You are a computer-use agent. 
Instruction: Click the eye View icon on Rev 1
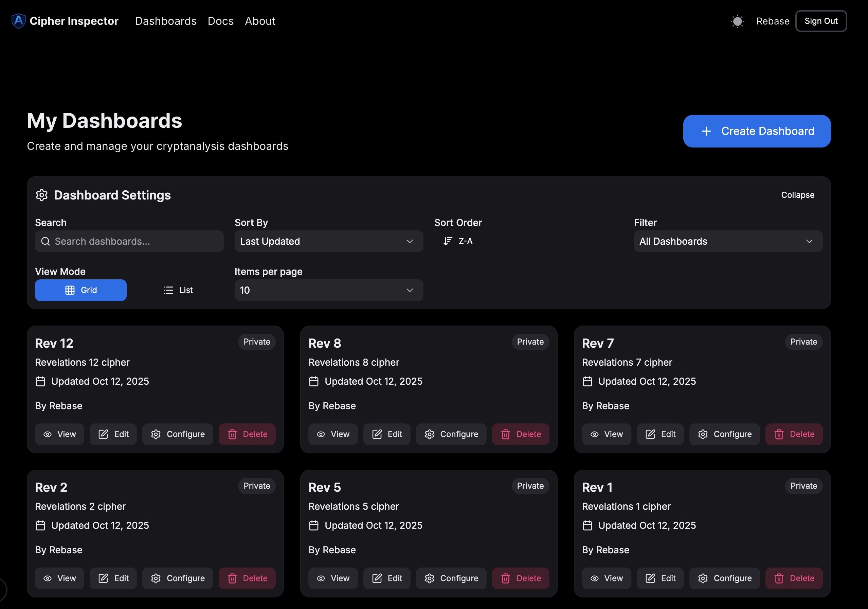[x=594, y=578]
